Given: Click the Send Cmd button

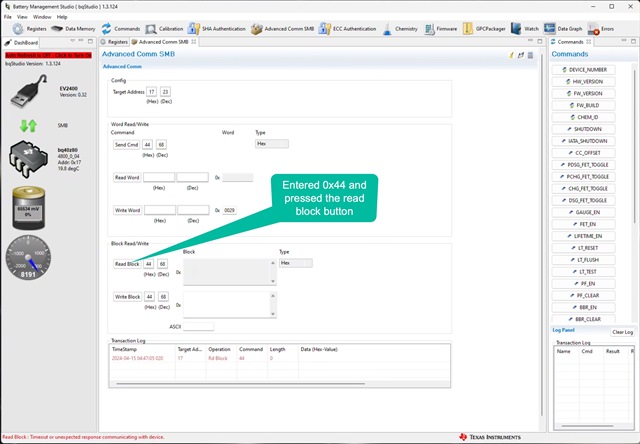Looking at the screenshot, I should 126,144.
